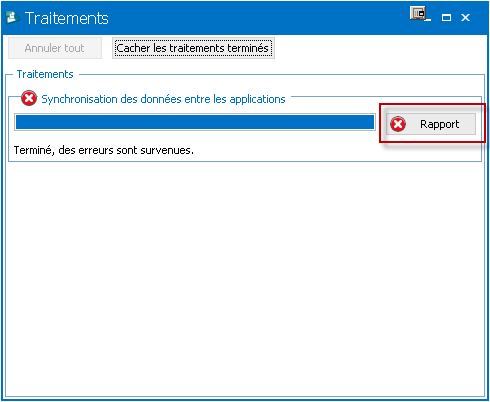Maximize the Traitements window
This screenshot has width=490, height=402.
pos(446,17)
